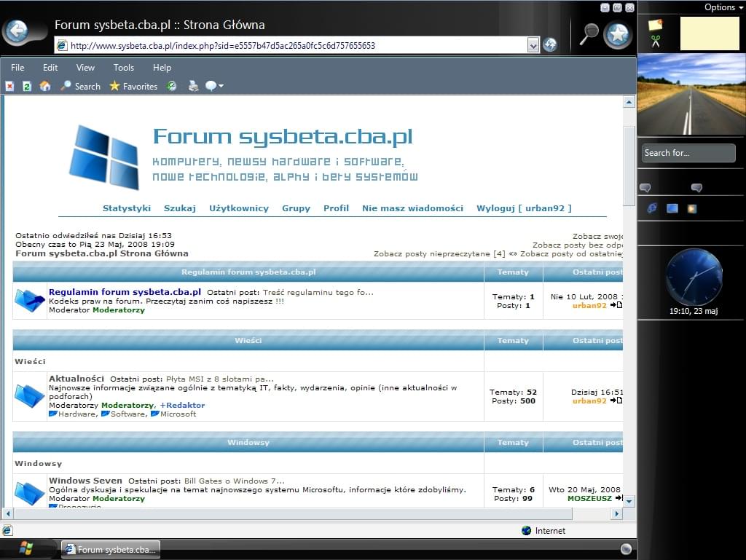
Task: Click the +Redaktor moderator group link
Action: tap(182, 405)
